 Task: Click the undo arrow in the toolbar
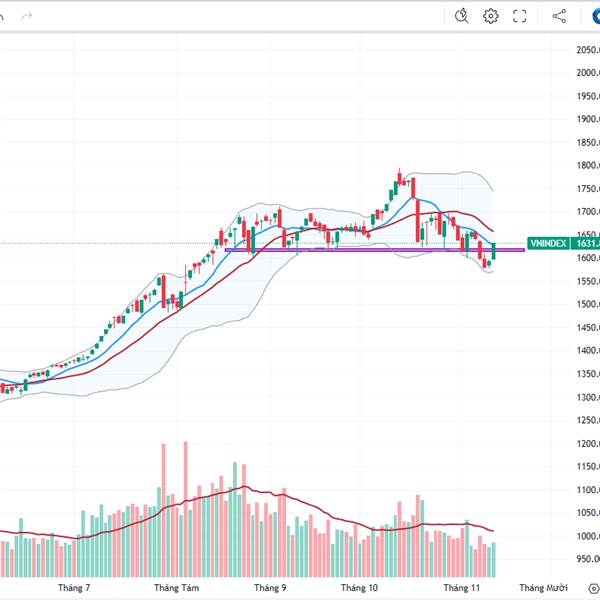tap(4, 16)
